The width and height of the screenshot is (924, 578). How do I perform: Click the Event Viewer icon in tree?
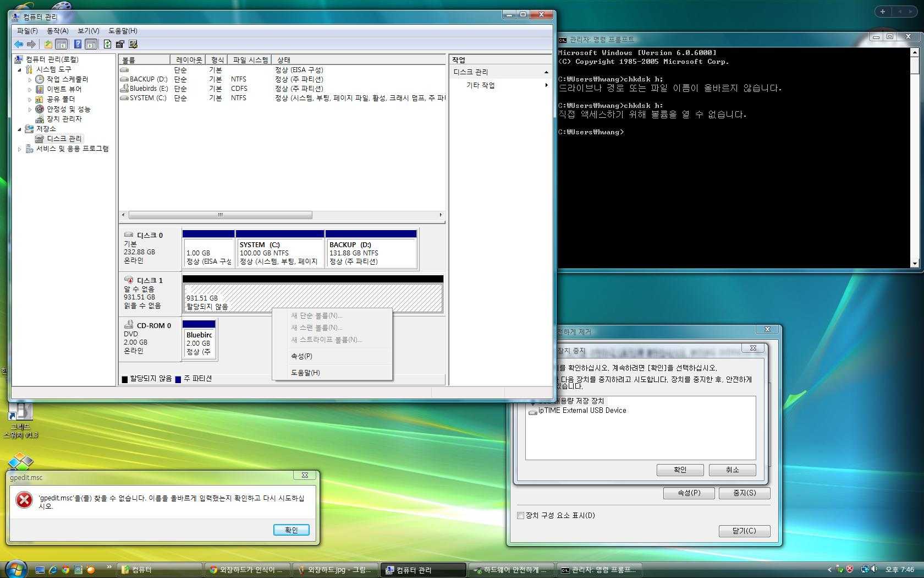[40, 89]
